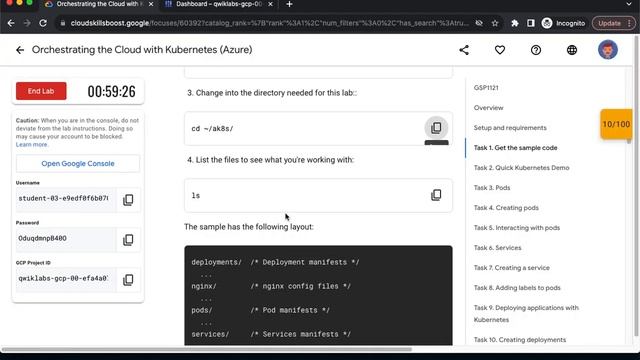Click the 'services/' line in code block

tap(271, 334)
